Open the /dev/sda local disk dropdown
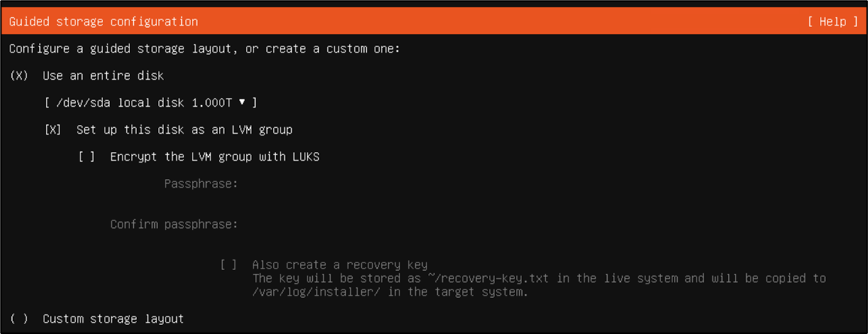 point(150,102)
